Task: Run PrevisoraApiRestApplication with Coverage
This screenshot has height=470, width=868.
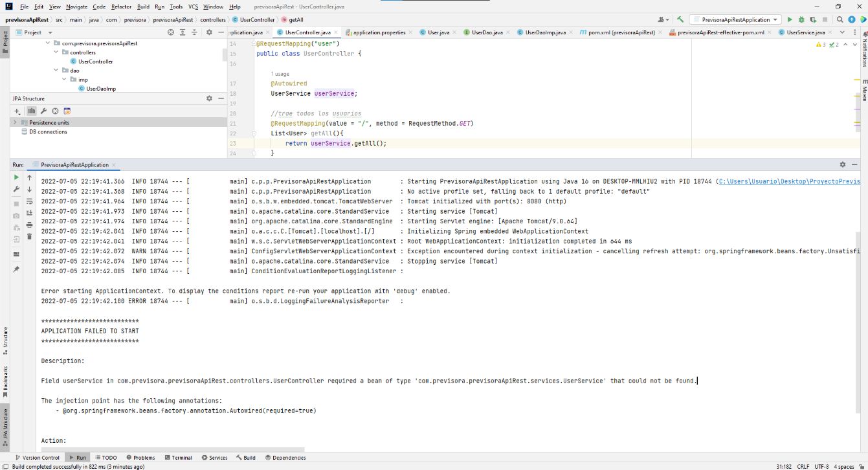Action: 812,19
